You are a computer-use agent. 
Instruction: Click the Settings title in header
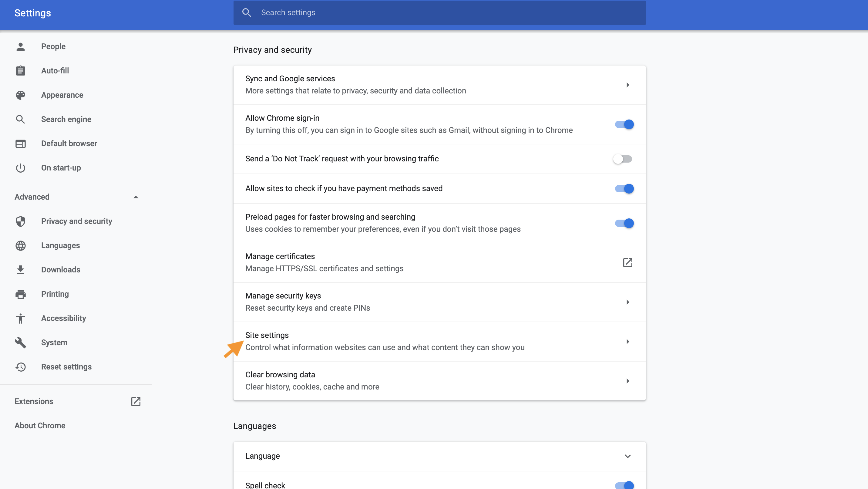pos(32,13)
